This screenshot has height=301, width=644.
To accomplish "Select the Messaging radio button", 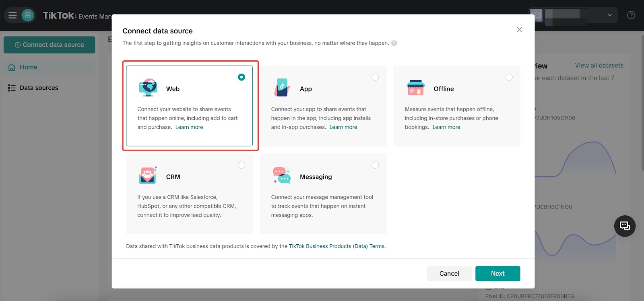I will point(375,165).
